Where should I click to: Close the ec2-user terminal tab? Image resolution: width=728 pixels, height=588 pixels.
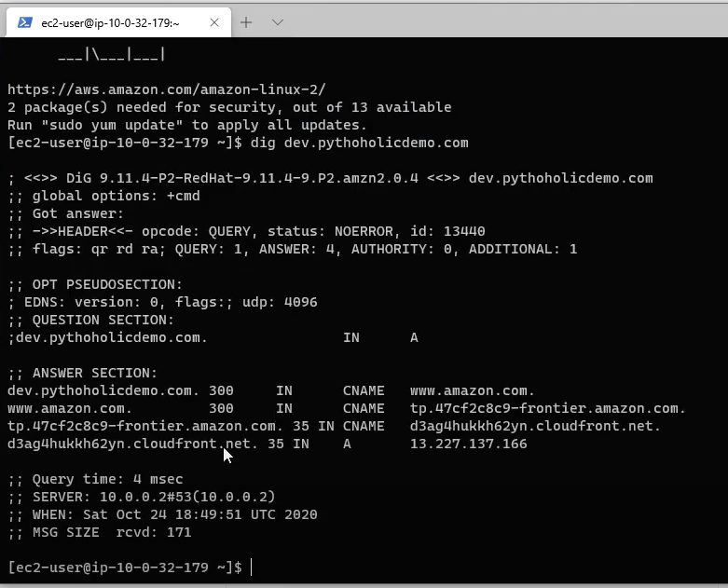click(x=214, y=22)
